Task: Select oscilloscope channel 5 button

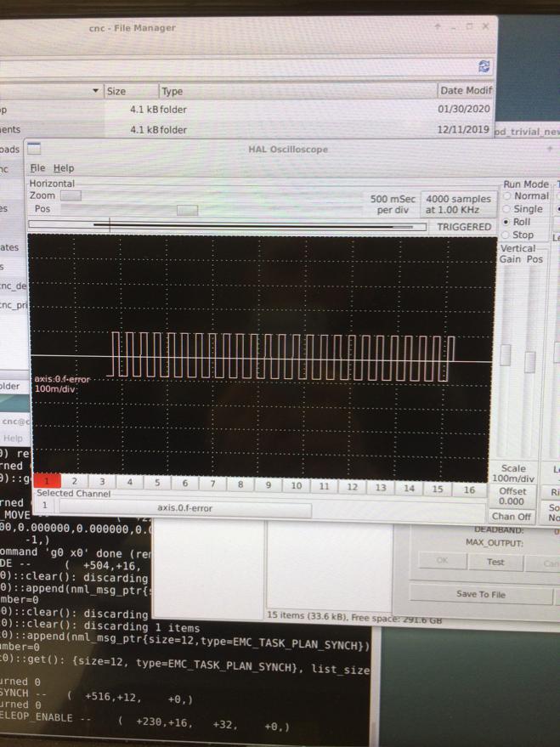Action: point(157,484)
